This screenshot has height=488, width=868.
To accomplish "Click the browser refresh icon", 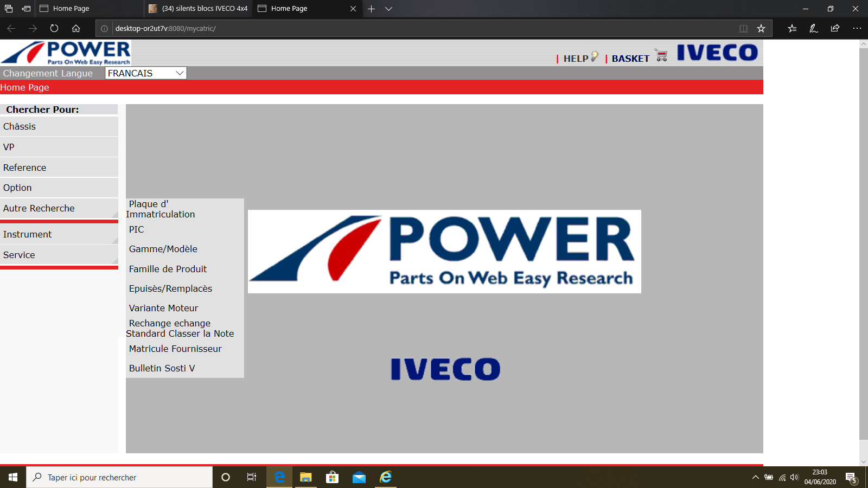I will tap(54, 29).
